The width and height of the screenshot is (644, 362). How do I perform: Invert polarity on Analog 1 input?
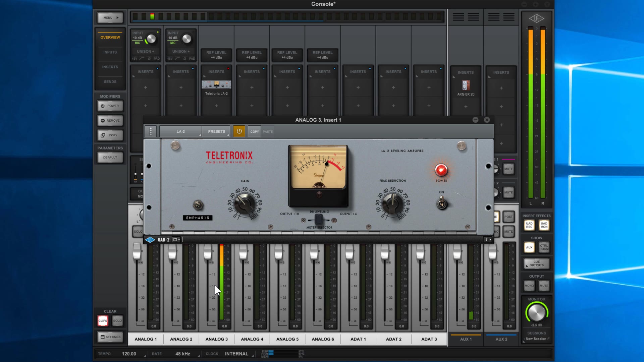149,59
